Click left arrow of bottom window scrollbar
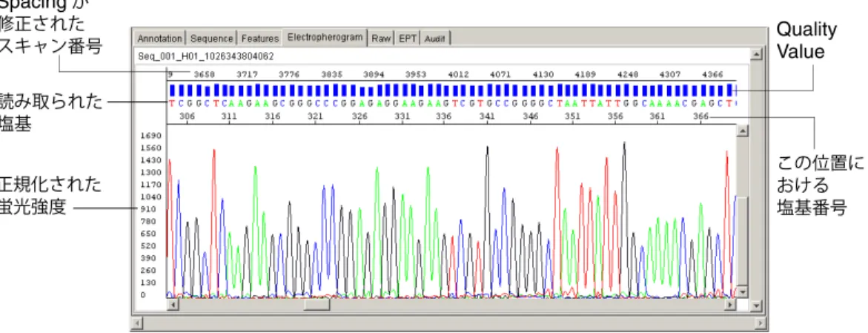The image size is (868, 333). tap(138, 323)
